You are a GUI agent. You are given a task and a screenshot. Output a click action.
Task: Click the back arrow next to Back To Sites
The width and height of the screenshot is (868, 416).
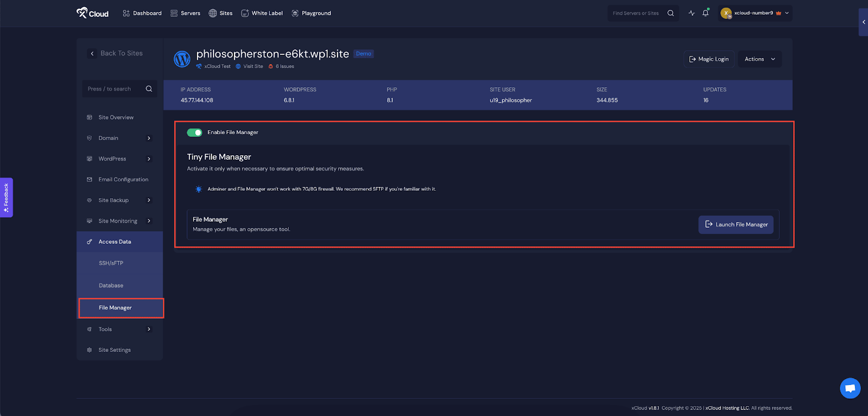92,53
